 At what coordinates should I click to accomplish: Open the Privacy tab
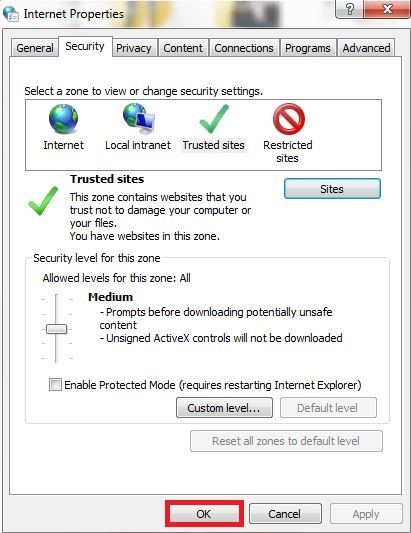(134, 48)
